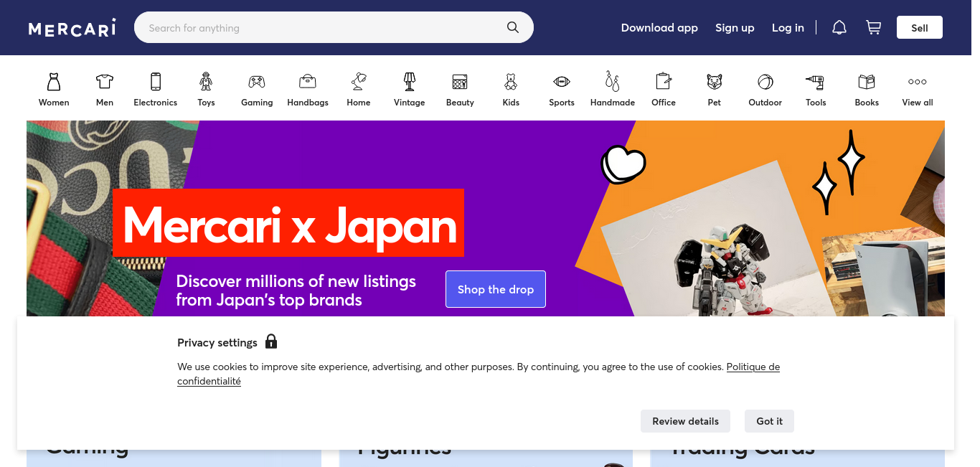Select the Kids teddy bear icon

tap(511, 81)
